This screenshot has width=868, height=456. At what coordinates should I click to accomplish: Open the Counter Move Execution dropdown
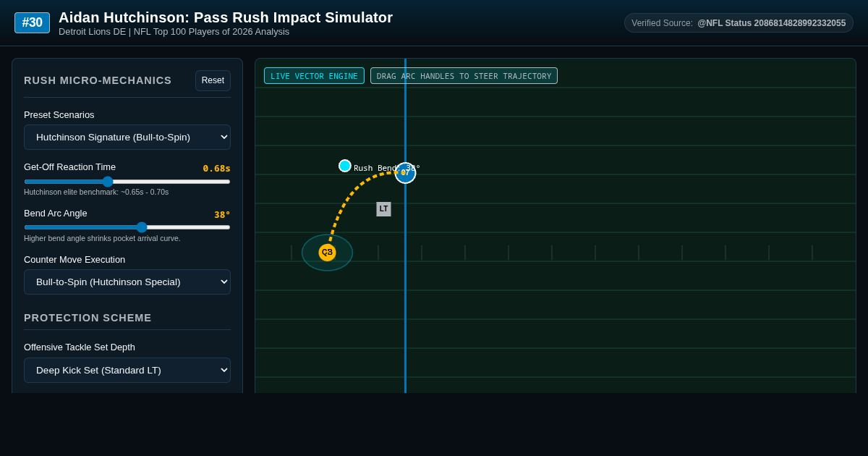(127, 282)
